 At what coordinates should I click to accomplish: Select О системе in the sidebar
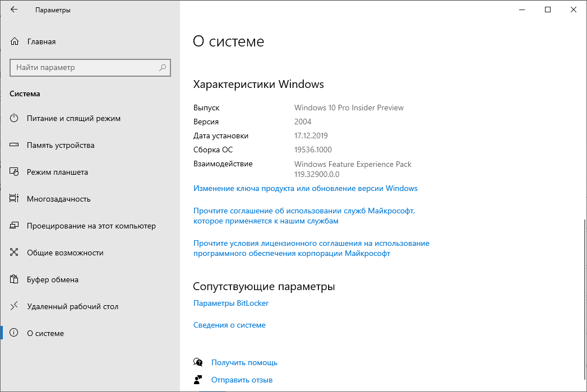45,333
